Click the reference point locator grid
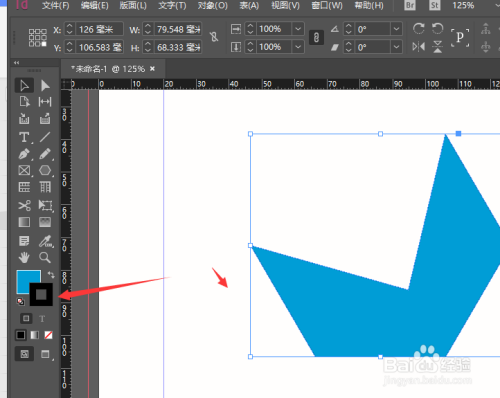Image resolution: width=500 pixels, height=398 pixels. point(37,37)
